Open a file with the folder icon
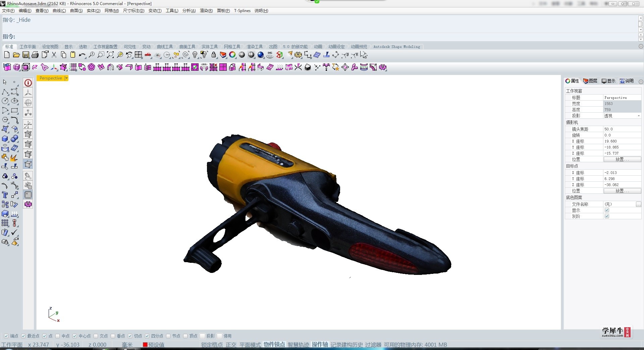 pos(16,55)
